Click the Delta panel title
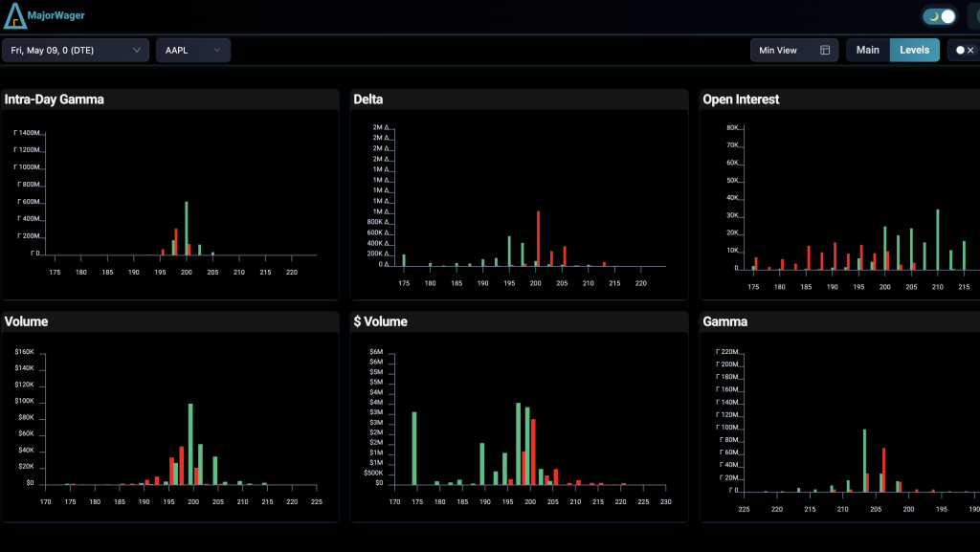 click(x=368, y=99)
